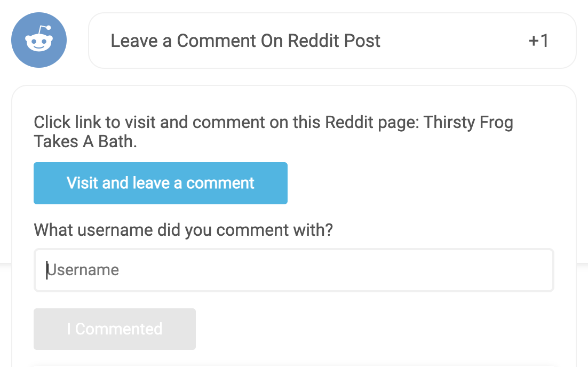
Task: Open the Reddit icon beside the task header
Action: pyautogui.click(x=38, y=39)
